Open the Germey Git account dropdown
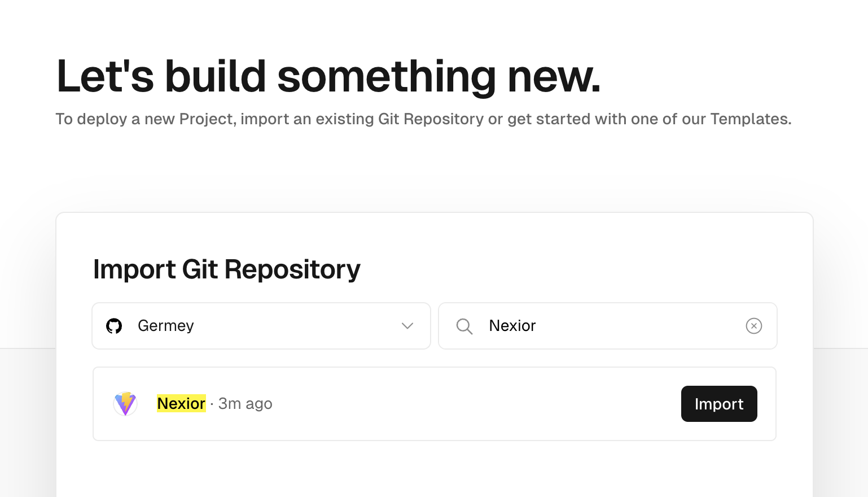Image resolution: width=868 pixels, height=497 pixels. click(x=261, y=326)
